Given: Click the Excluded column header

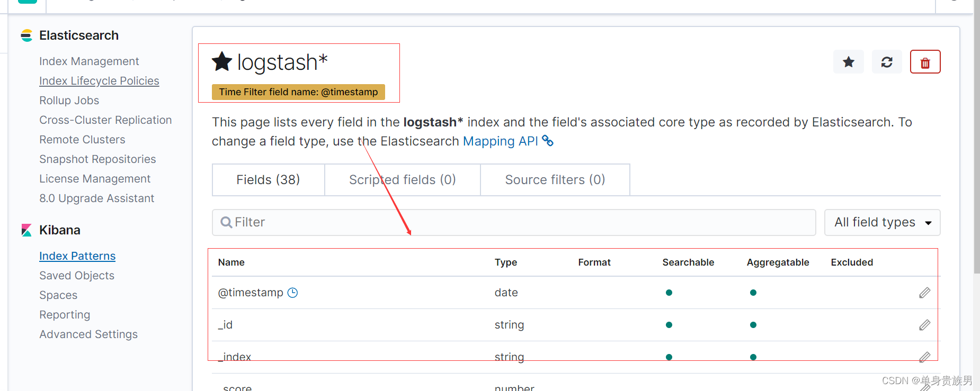Looking at the screenshot, I should pos(852,262).
